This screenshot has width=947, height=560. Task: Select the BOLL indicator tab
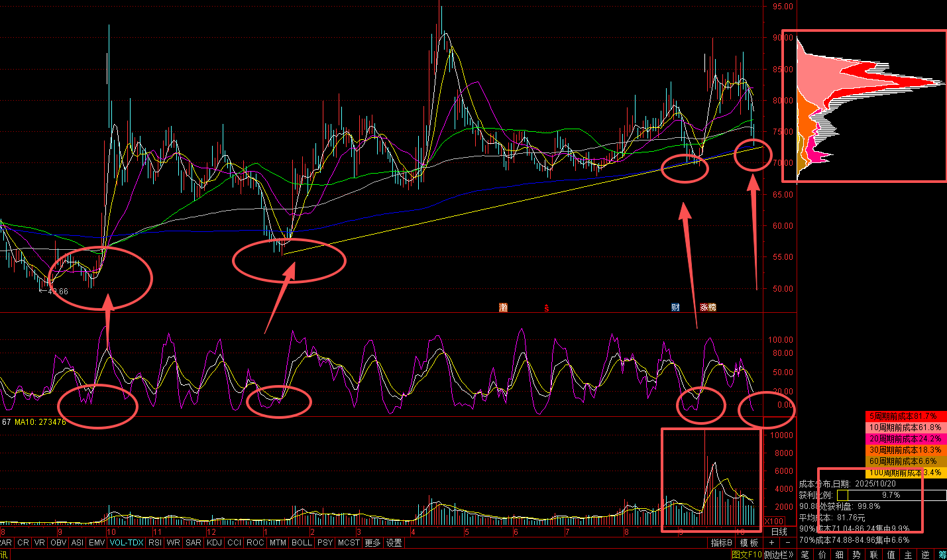pyautogui.click(x=302, y=543)
